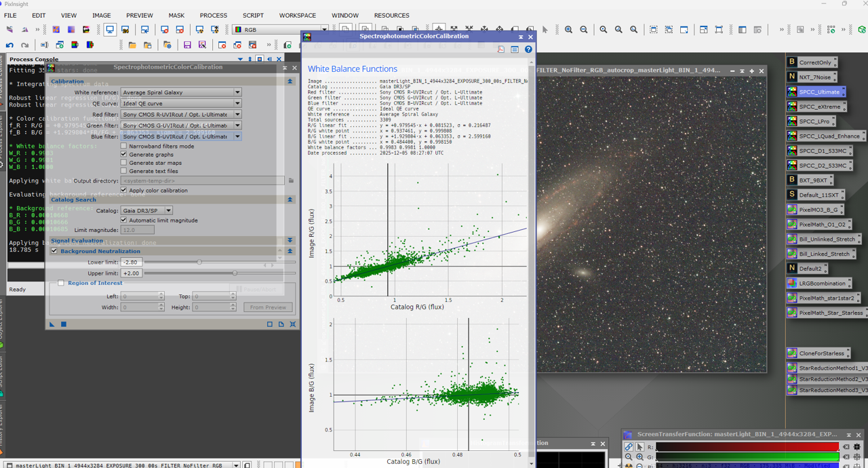Select the output directory folder icon
Screen dimensions: 868x468
(x=291, y=181)
